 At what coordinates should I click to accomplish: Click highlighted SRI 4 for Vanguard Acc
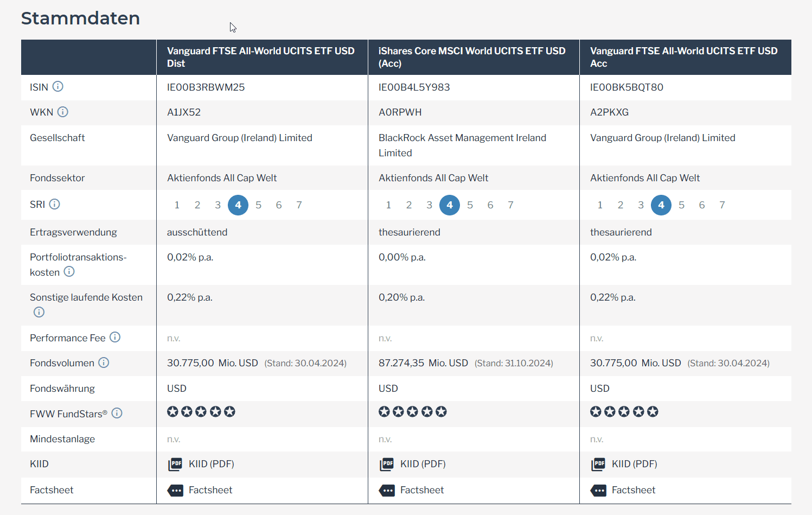[661, 205]
